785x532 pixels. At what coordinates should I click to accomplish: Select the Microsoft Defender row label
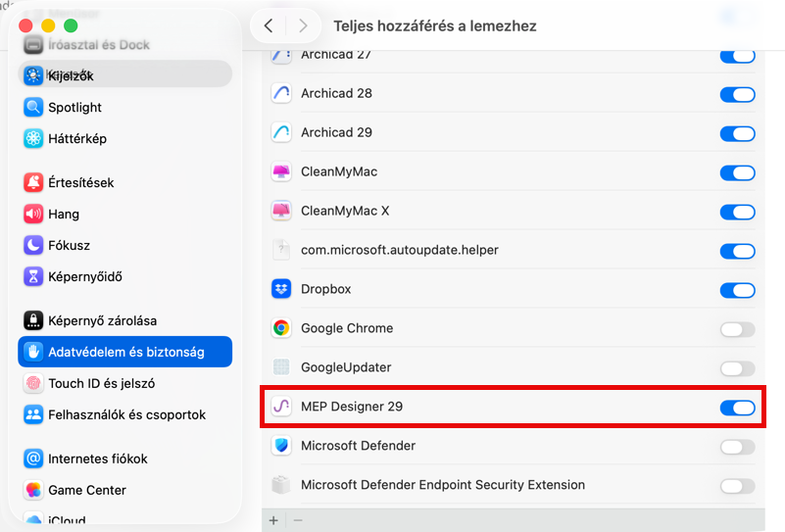coord(358,446)
